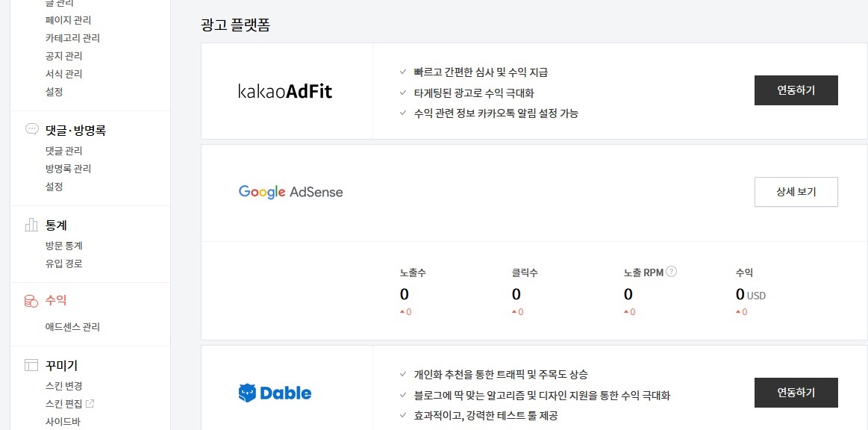Open 애드센스 관리 in the sidebar
Image resolution: width=868 pixels, height=430 pixels.
pyautogui.click(x=72, y=327)
